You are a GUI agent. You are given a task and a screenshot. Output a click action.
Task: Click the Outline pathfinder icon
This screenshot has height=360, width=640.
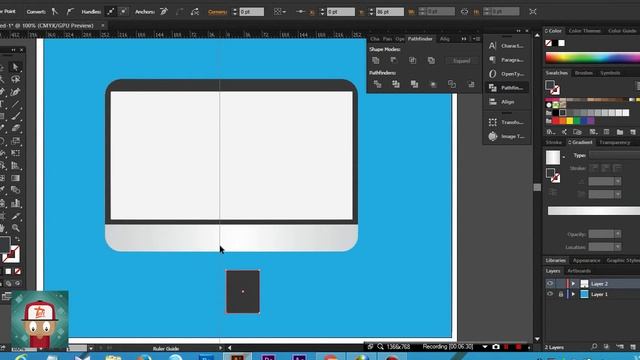click(x=452, y=84)
